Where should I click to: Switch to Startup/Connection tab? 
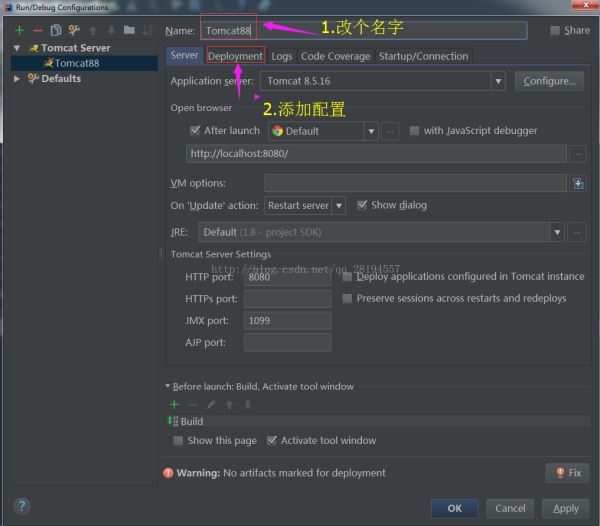(x=424, y=56)
